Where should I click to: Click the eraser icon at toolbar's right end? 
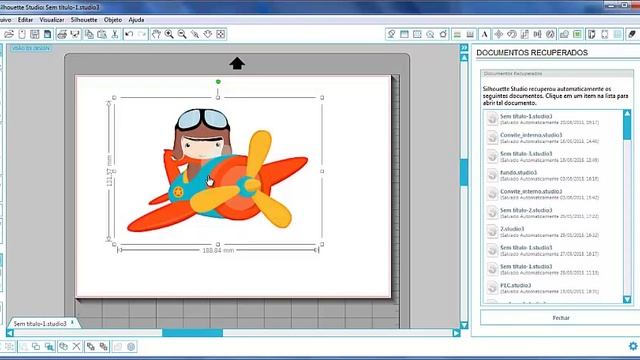632,34
